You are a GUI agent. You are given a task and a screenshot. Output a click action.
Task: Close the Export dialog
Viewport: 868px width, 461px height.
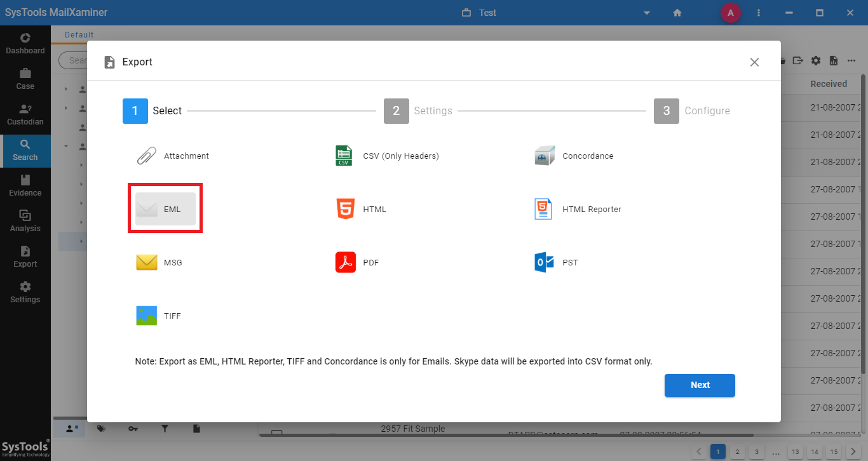(x=754, y=62)
